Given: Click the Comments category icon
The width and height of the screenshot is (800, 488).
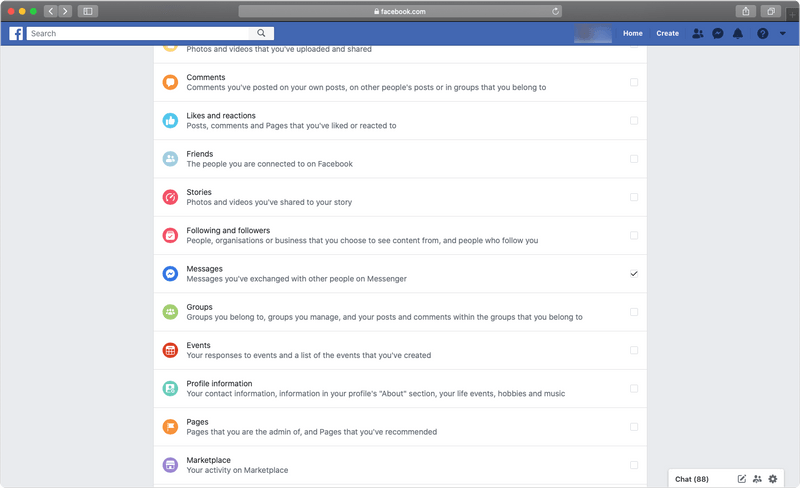Looking at the screenshot, I should 170,82.
